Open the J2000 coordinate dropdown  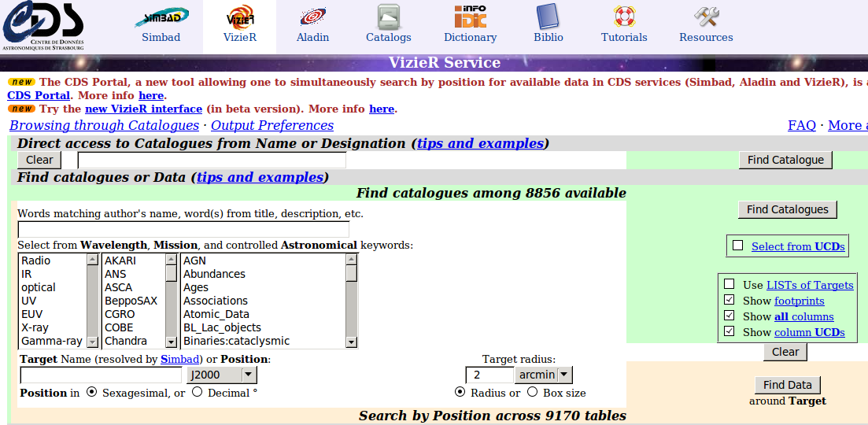[x=221, y=375]
